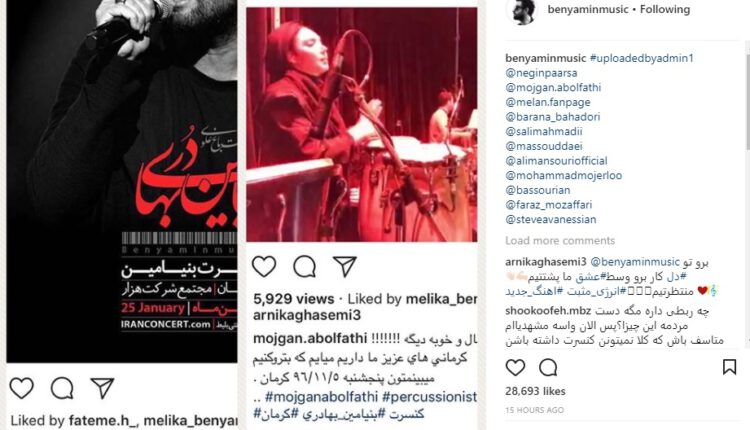750x430 pixels.
Task: Open comment bubble under concert poster
Action: (62, 388)
